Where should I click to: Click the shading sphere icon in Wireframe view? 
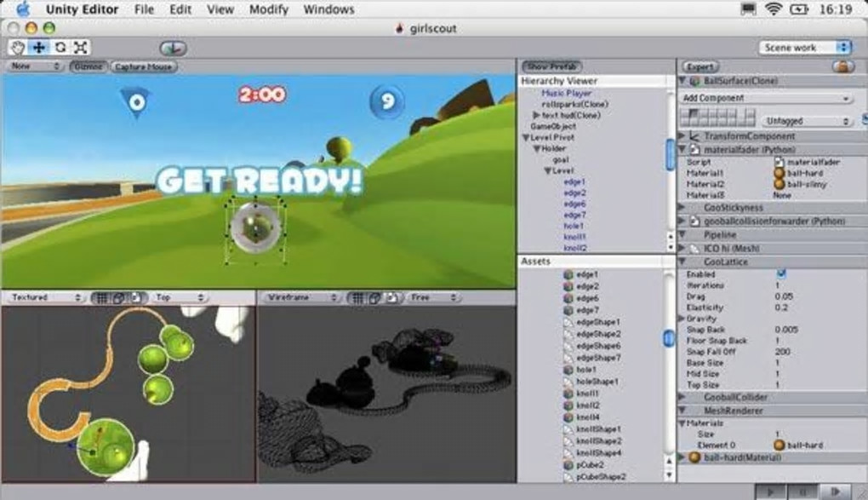(x=374, y=297)
